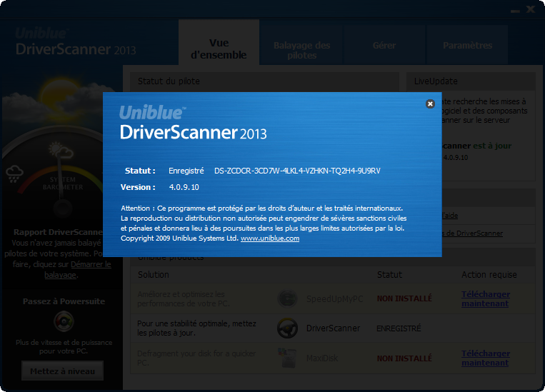This screenshot has width=545, height=392.
Task: Close the About DriverScanner dialog
Action: tap(430, 104)
